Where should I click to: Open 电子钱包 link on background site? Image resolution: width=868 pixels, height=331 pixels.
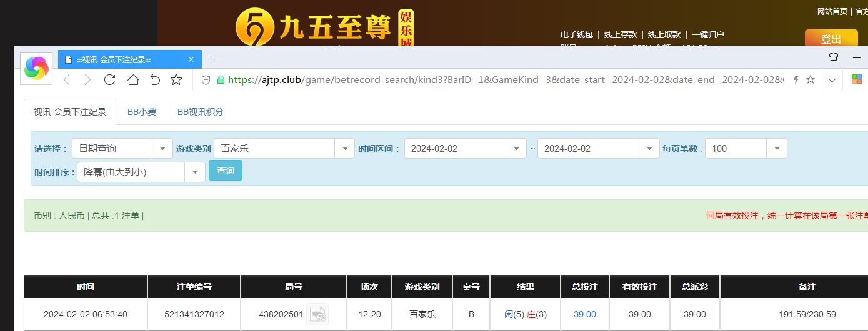click(x=576, y=34)
